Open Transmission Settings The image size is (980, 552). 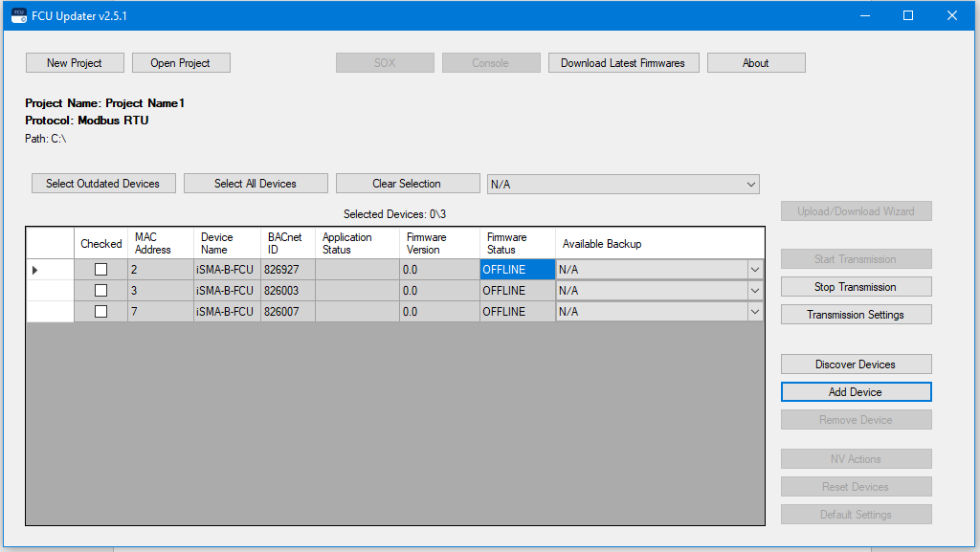tap(856, 315)
